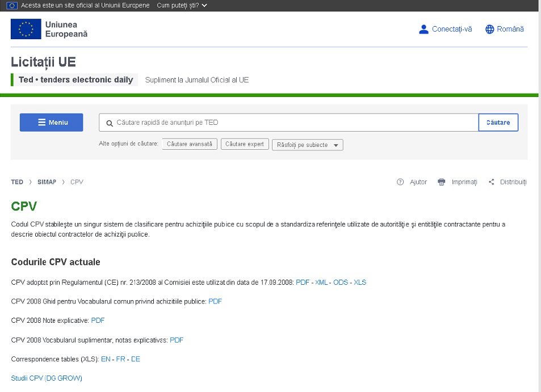The width and height of the screenshot is (541, 392).
Task: Click the Distribuiți share icon
Action: (x=492, y=182)
